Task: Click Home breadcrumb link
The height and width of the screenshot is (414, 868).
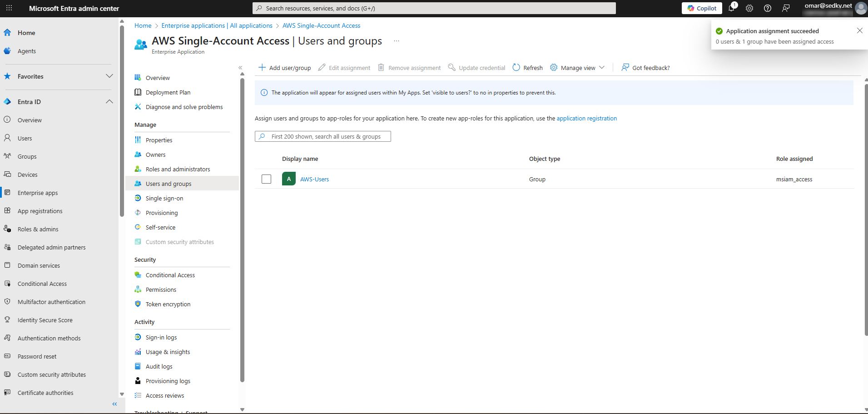Action: tap(143, 25)
